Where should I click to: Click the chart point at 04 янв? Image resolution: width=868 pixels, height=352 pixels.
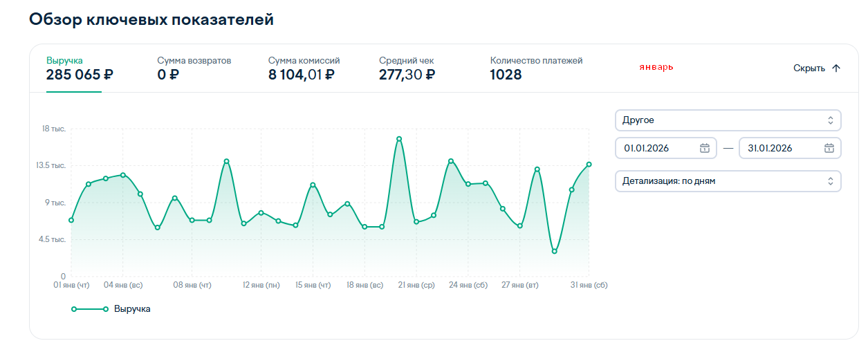point(123,175)
